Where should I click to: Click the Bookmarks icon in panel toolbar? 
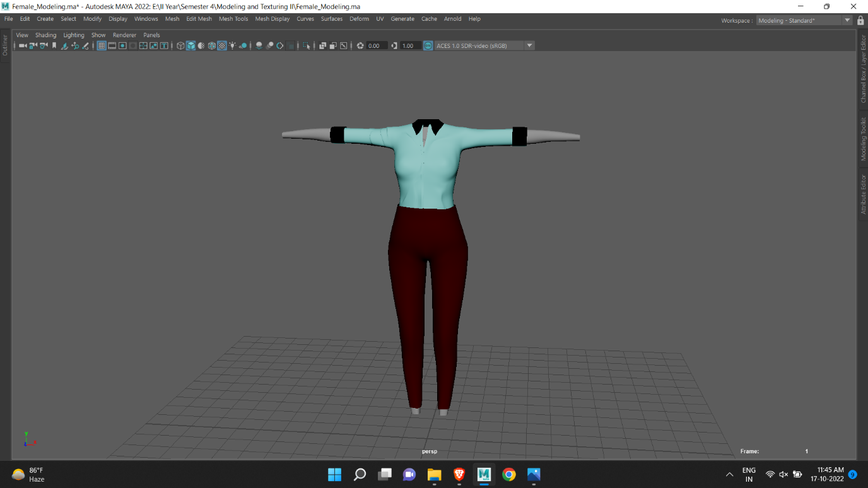point(54,45)
